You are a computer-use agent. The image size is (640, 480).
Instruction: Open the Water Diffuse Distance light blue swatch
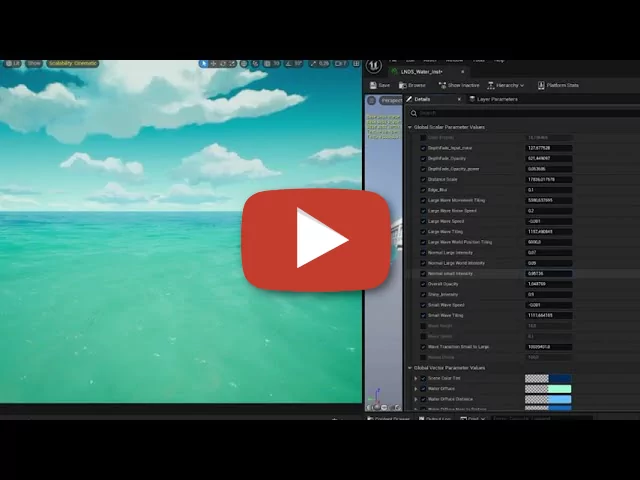pyautogui.click(x=548, y=399)
